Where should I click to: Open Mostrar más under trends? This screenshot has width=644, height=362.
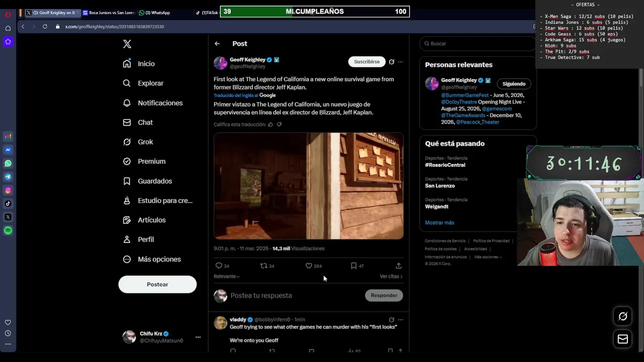439,223
